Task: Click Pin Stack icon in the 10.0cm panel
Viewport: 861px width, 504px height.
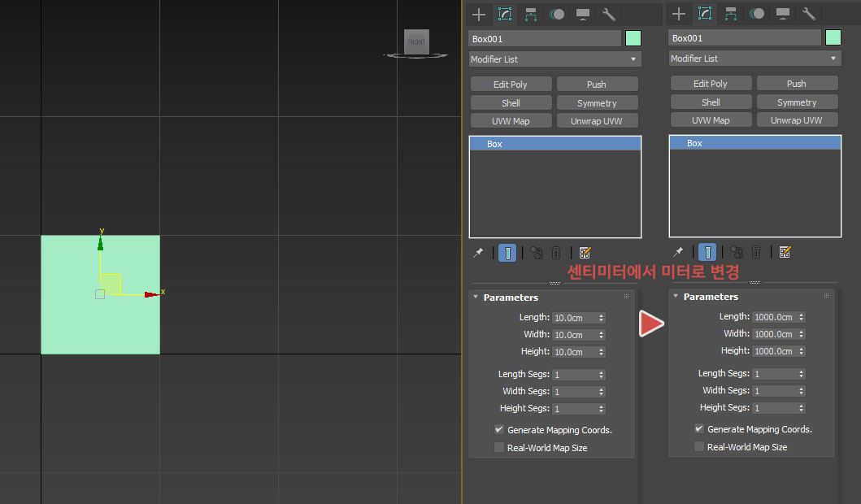Action: pos(478,253)
